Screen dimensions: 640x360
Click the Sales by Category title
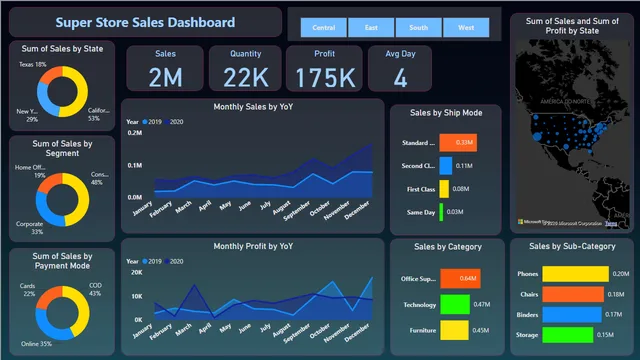click(x=448, y=247)
